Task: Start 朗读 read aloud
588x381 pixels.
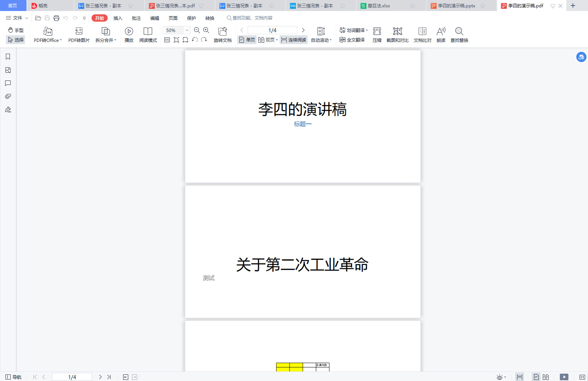Action: [x=441, y=35]
